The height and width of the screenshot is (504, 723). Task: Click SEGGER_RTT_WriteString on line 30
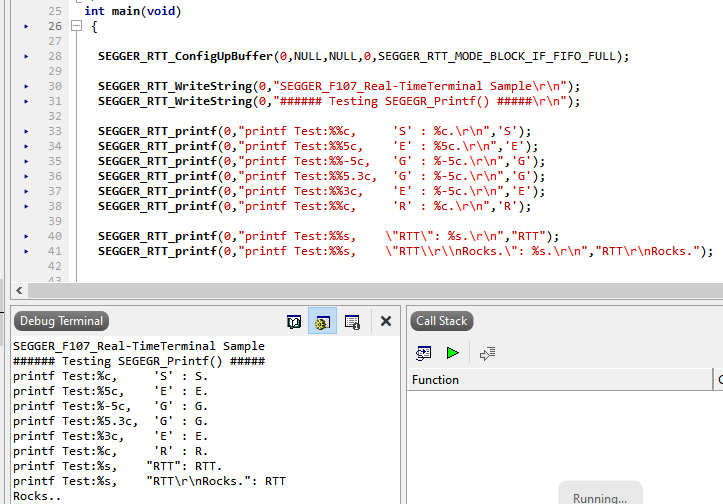click(175, 86)
